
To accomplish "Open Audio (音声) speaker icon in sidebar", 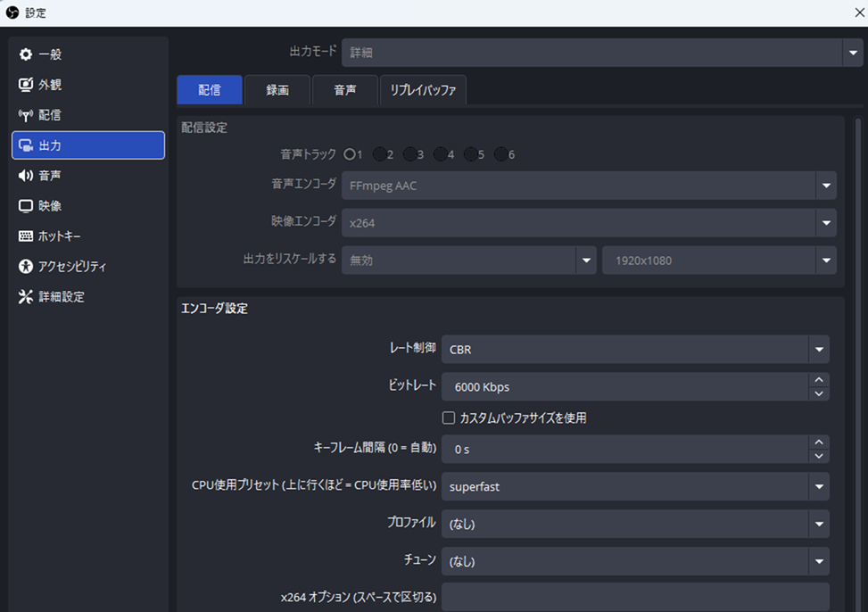I will 26,176.
